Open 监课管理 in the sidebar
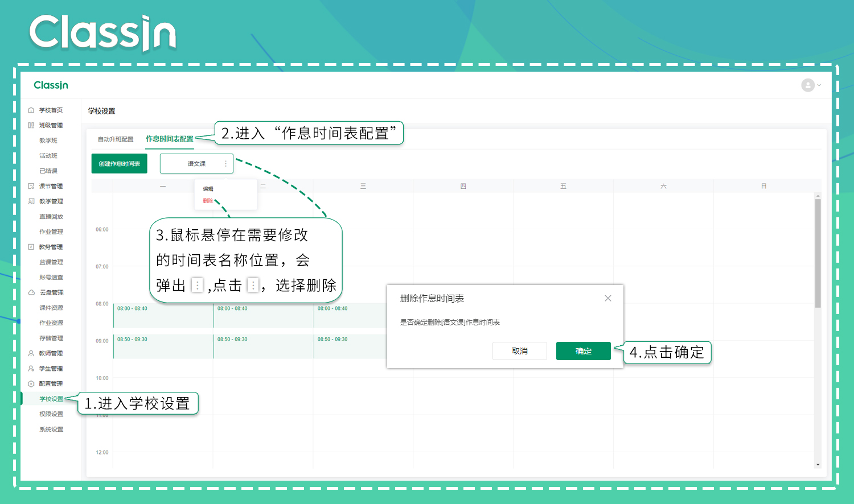Viewport: 854px width, 504px height. (51, 262)
